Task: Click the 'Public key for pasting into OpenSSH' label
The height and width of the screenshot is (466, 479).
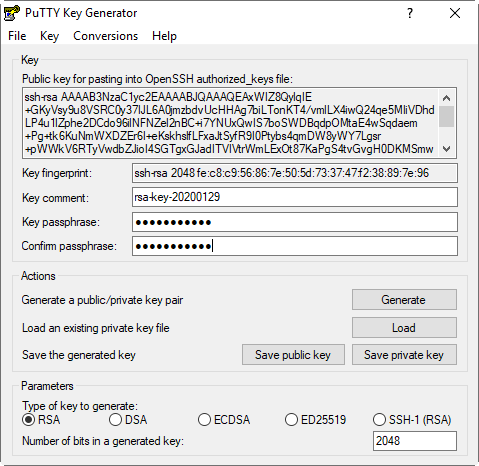Action: coord(157,79)
